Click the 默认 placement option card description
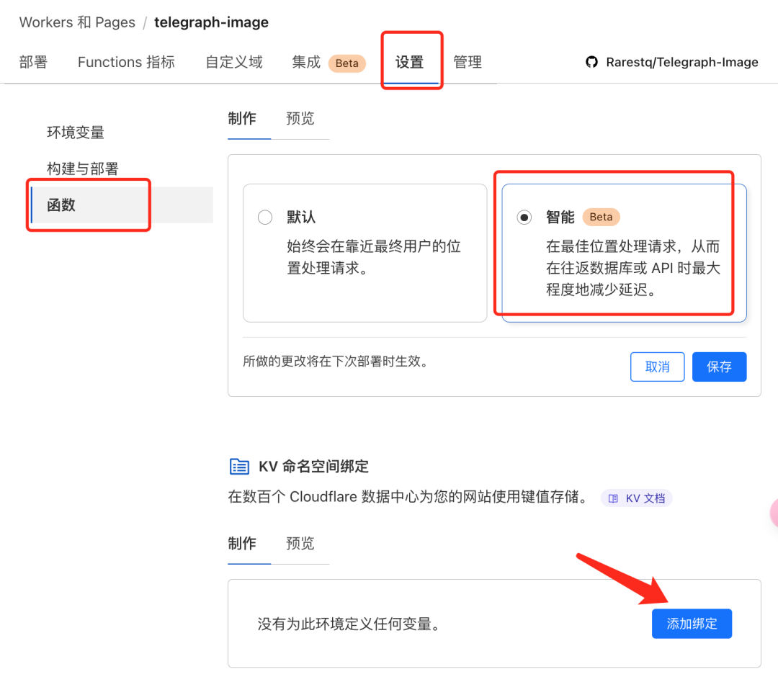Viewport: 778px width, 700px height. (x=374, y=258)
